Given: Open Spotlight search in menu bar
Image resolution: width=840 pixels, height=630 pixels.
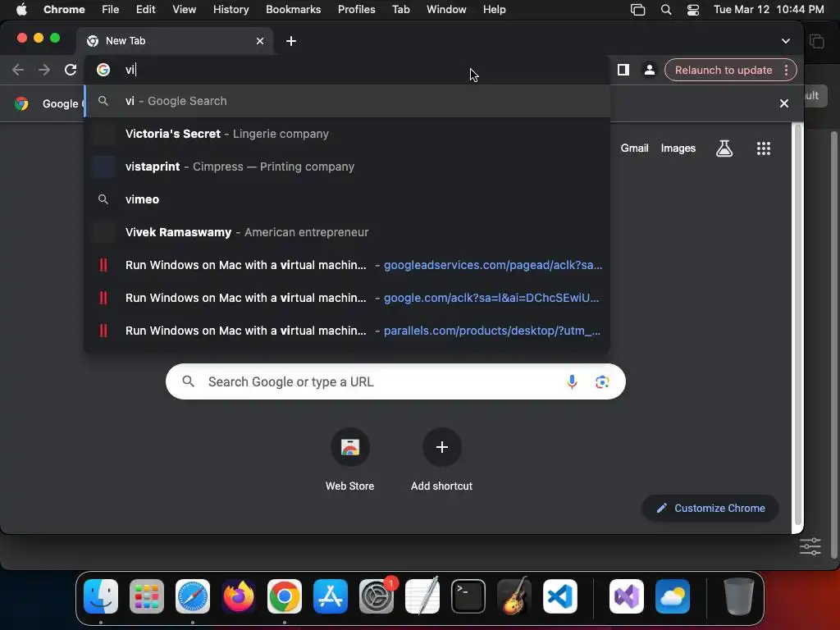Looking at the screenshot, I should (666, 10).
